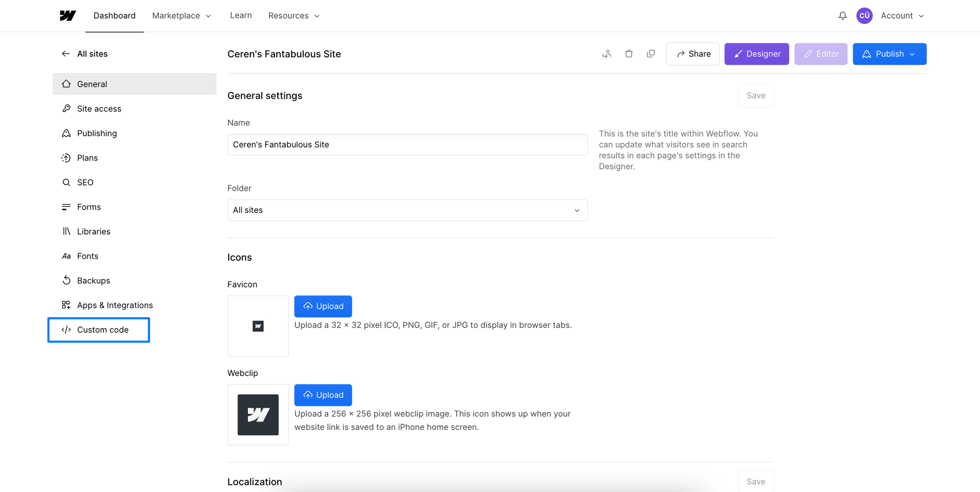Open Custom code in the sidebar

click(x=98, y=329)
